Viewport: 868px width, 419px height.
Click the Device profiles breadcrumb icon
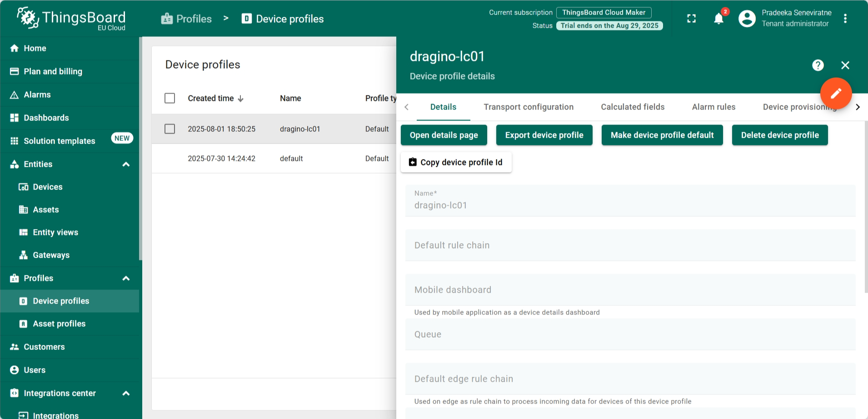click(247, 19)
